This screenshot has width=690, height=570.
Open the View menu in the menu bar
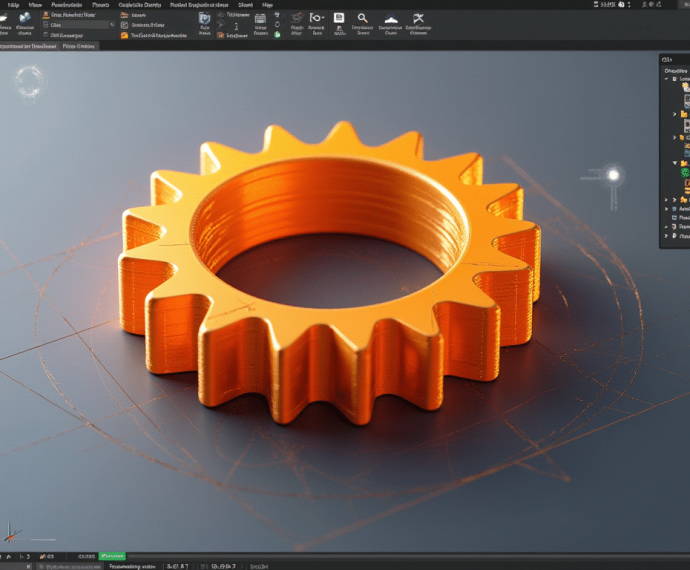(35, 5)
